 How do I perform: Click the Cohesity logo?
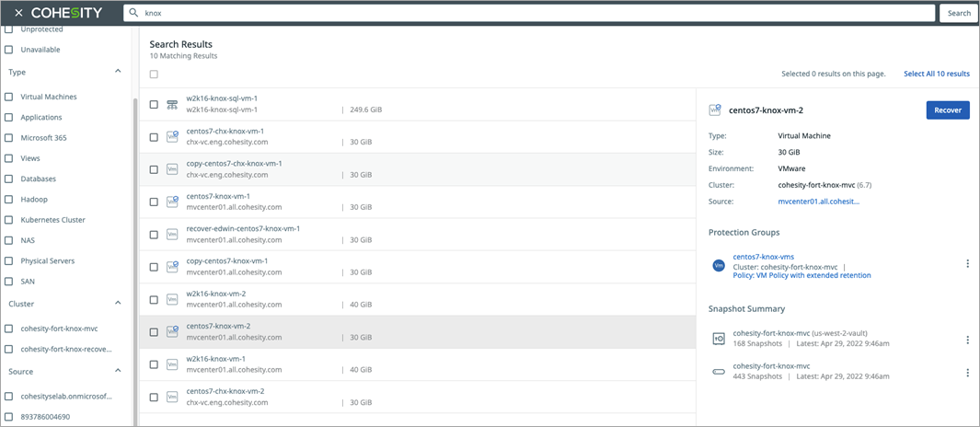pos(66,13)
